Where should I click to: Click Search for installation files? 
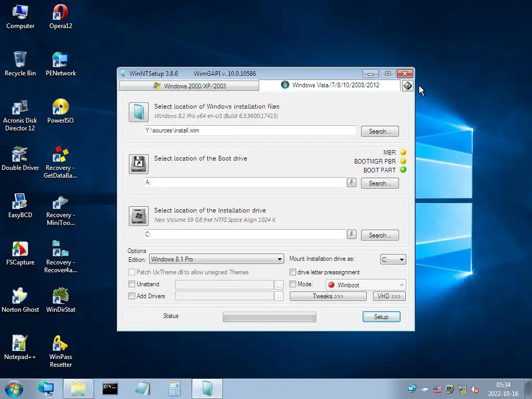(380, 131)
